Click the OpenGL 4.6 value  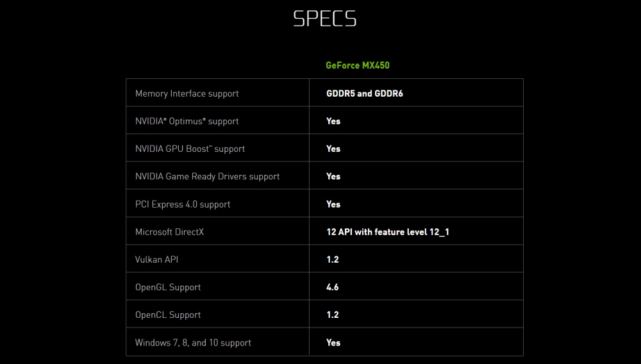[x=332, y=287]
